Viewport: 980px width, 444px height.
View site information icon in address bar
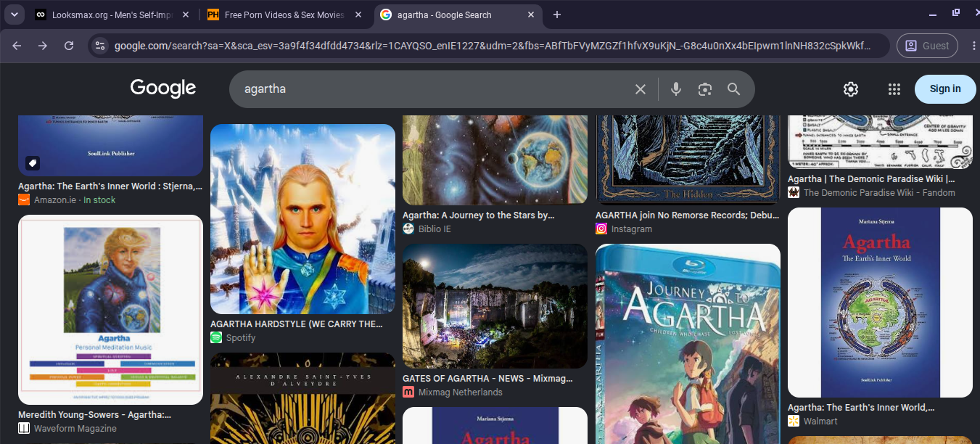(100, 46)
